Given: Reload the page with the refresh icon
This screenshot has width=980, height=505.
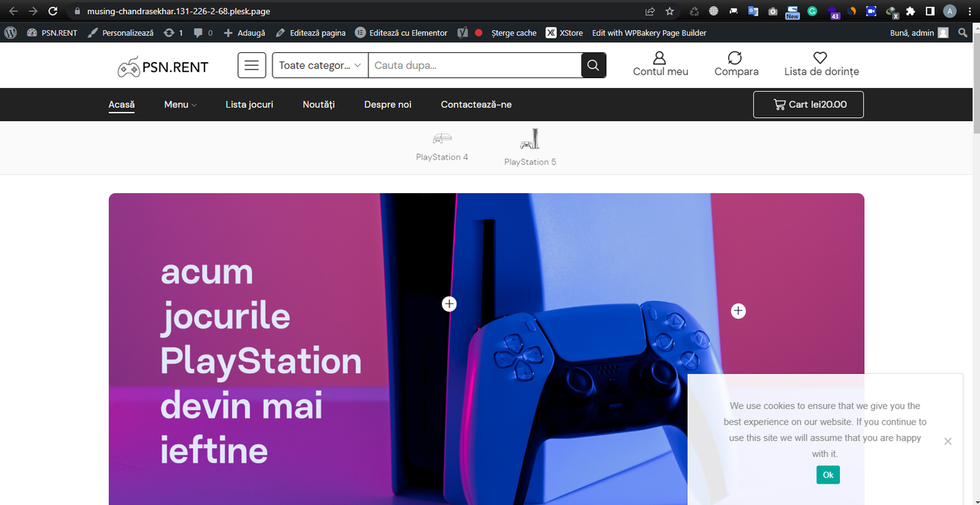Looking at the screenshot, I should pyautogui.click(x=53, y=11).
